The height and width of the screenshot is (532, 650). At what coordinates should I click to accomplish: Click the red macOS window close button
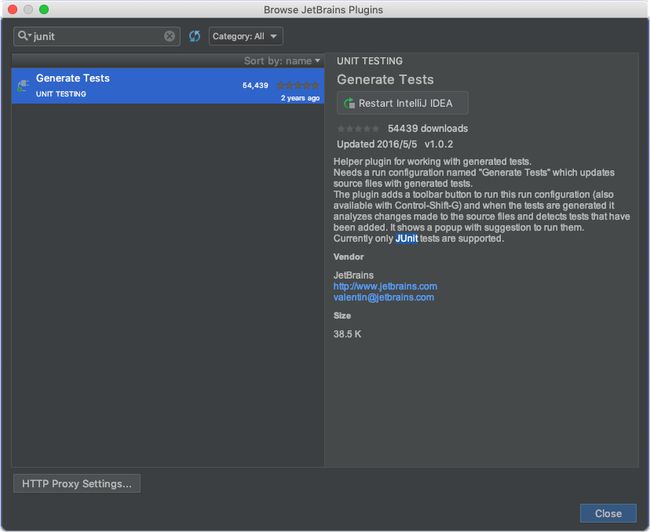tap(12, 9)
